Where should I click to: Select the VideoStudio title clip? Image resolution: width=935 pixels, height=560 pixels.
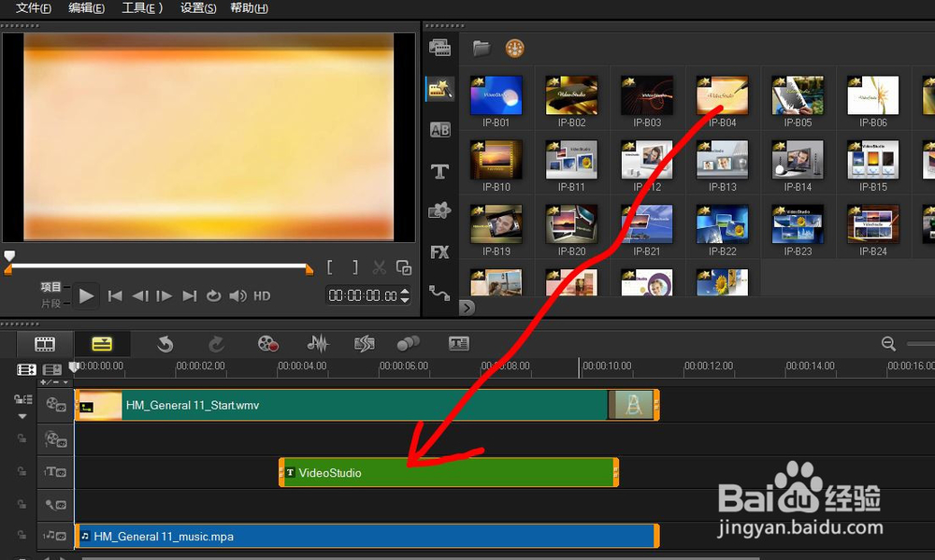coord(449,472)
